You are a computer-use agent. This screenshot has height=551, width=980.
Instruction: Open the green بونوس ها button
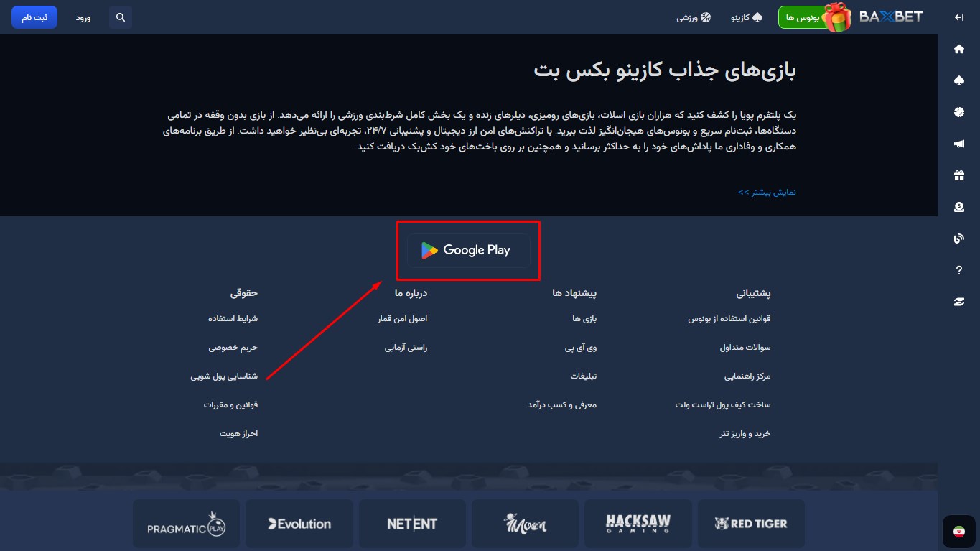pyautogui.click(x=803, y=17)
